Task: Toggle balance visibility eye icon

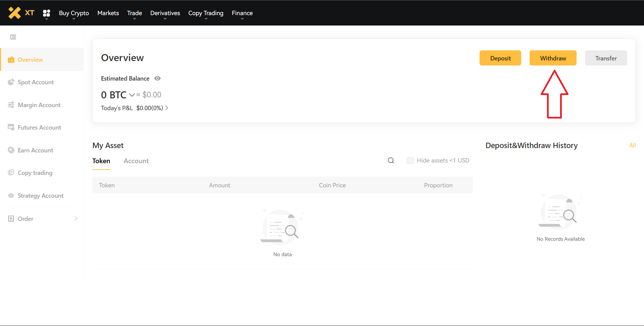Action: tap(157, 79)
